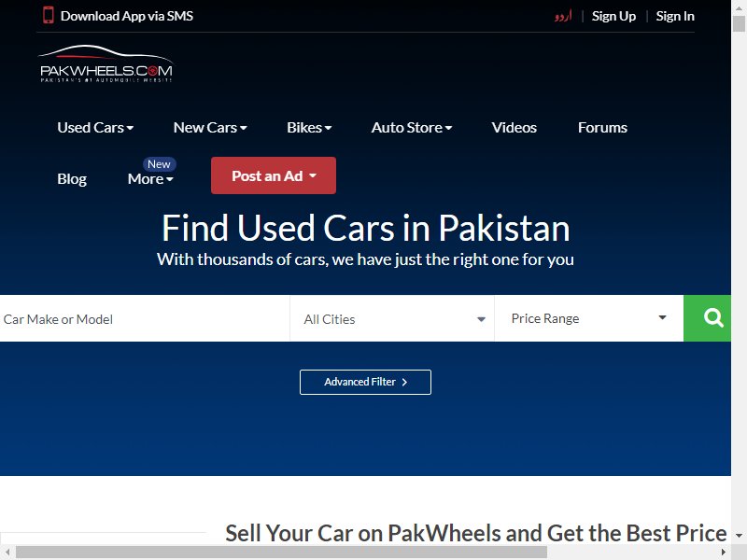The image size is (747, 560).
Task: Switch language via the Urdu link
Action: (x=563, y=16)
